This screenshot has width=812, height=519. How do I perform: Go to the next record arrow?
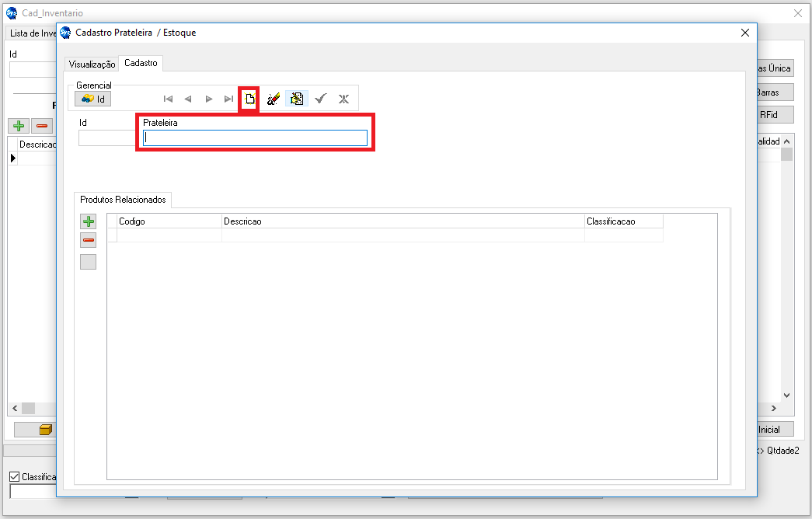[x=208, y=99]
